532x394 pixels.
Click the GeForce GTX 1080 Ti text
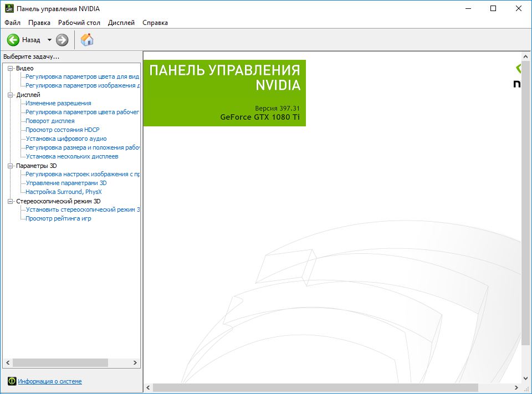[x=260, y=117]
